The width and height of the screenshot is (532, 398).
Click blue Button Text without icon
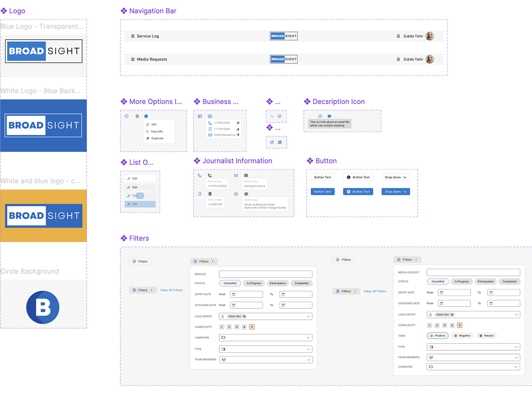pyautogui.click(x=323, y=192)
